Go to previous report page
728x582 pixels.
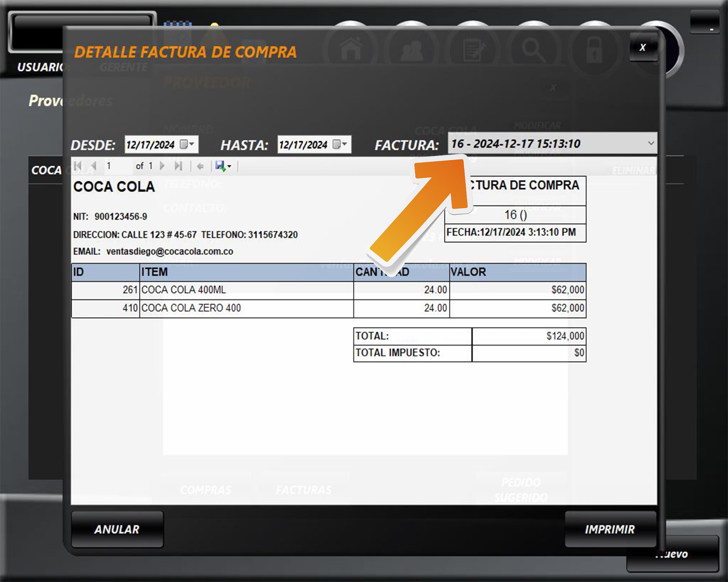point(94,166)
